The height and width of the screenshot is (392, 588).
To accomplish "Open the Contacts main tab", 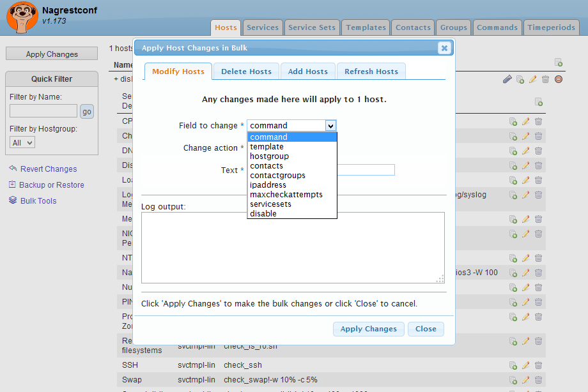I will pyautogui.click(x=413, y=27).
